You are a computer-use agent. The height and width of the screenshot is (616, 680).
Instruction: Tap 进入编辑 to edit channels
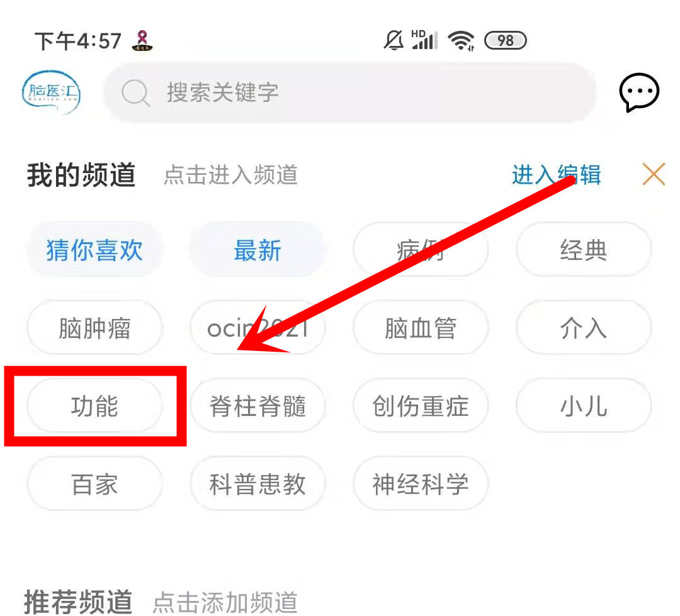[557, 175]
